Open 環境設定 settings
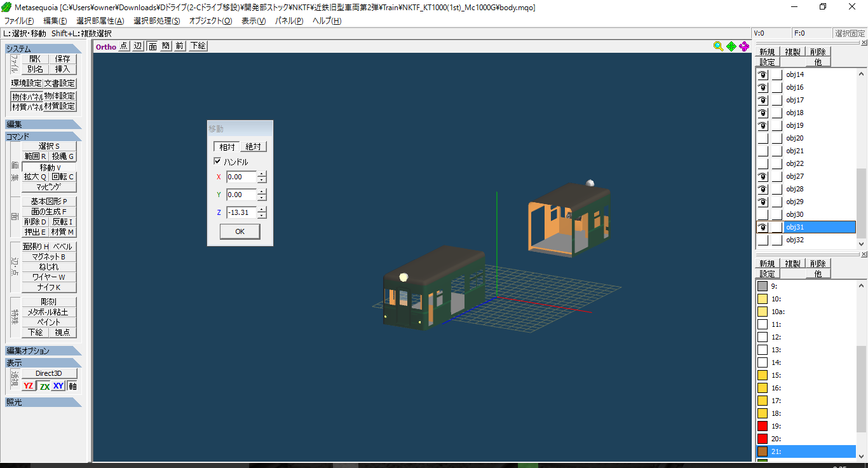The height and width of the screenshot is (468, 868). pyautogui.click(x=27, y=83)
